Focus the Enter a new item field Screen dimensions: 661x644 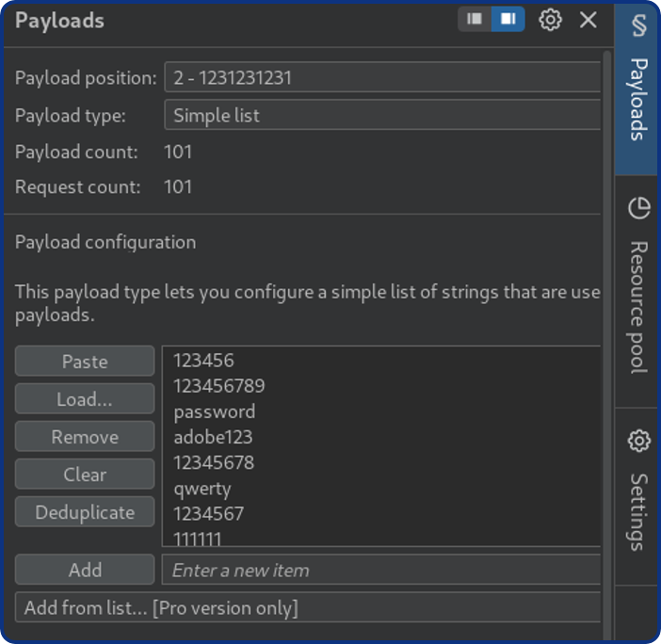381,570
